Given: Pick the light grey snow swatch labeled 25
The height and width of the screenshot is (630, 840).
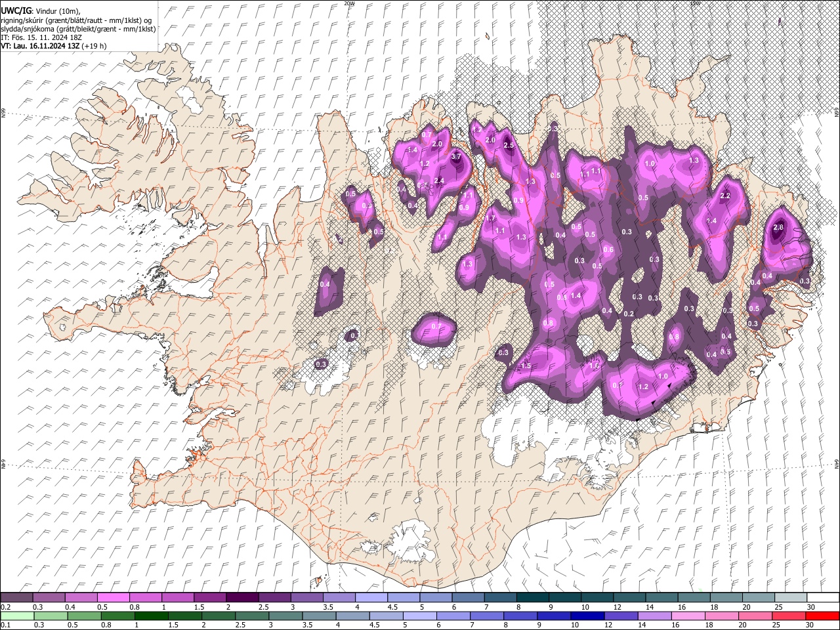Looking at the screenshot, I should (790, 598).
